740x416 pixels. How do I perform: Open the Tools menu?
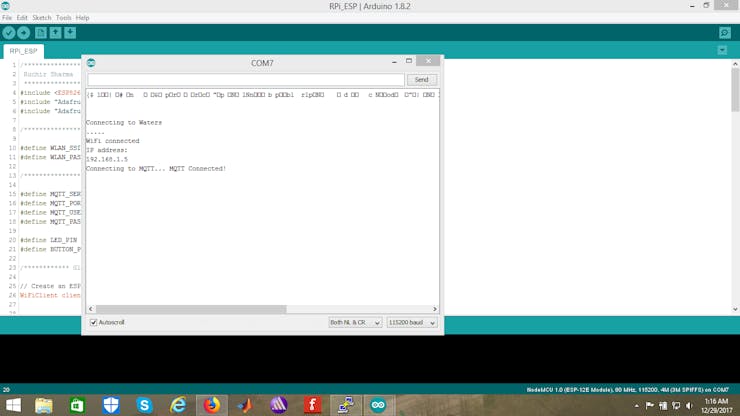63,17
